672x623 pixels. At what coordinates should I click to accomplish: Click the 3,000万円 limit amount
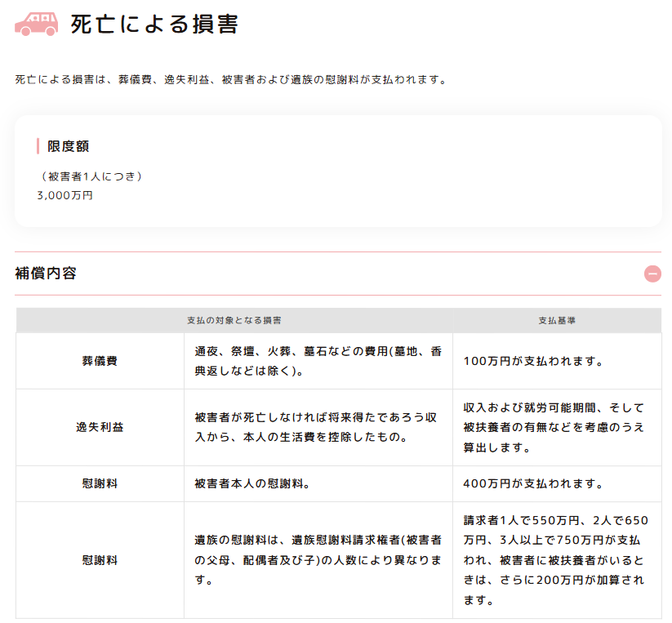[65, 196]
